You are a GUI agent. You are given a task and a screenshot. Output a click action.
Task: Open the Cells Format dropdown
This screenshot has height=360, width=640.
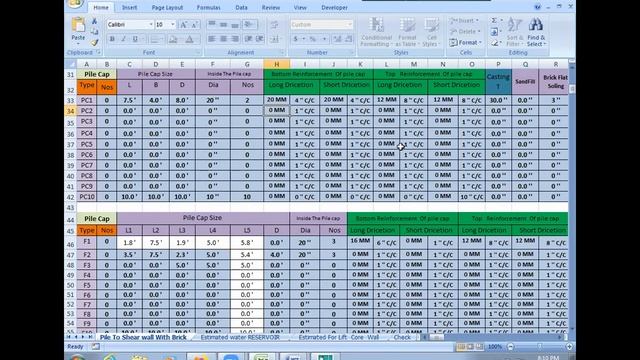coord(465,42)
